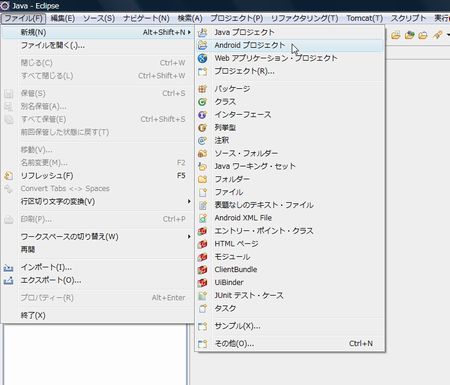The width and height of the screenshot is (450, 385).
Task: Click the green クラス class icon
Action: click(202, 102)
